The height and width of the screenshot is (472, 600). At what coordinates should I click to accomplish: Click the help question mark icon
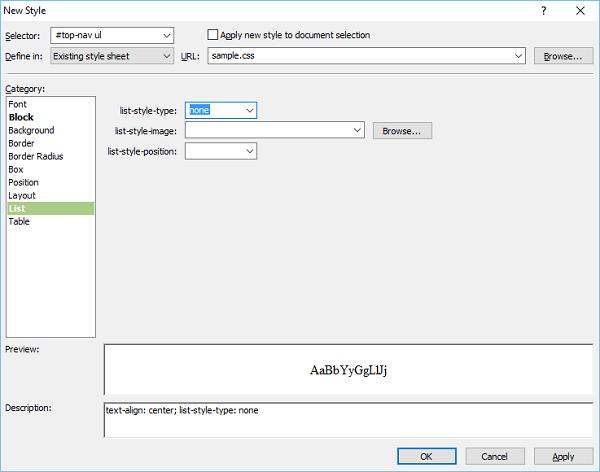pos(543,11)
